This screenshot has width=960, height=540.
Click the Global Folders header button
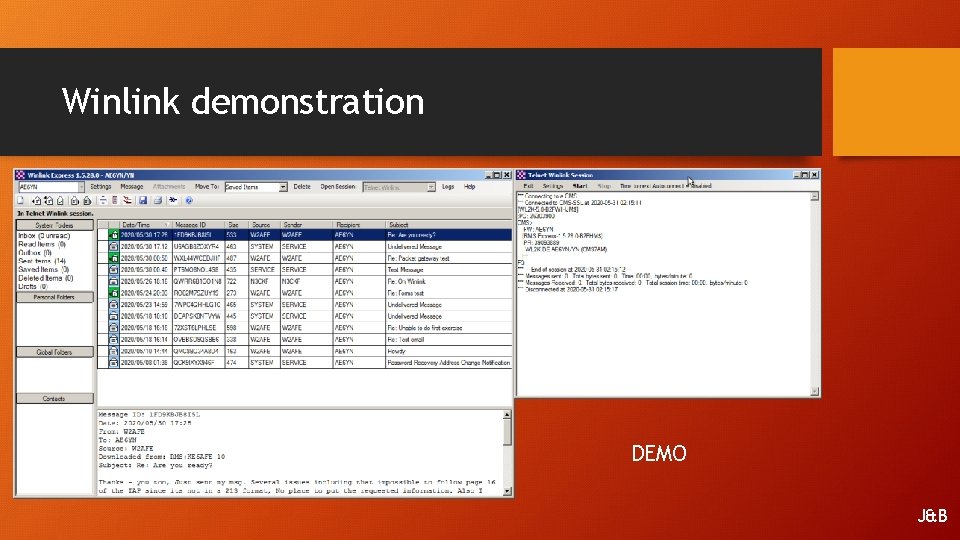54,352
